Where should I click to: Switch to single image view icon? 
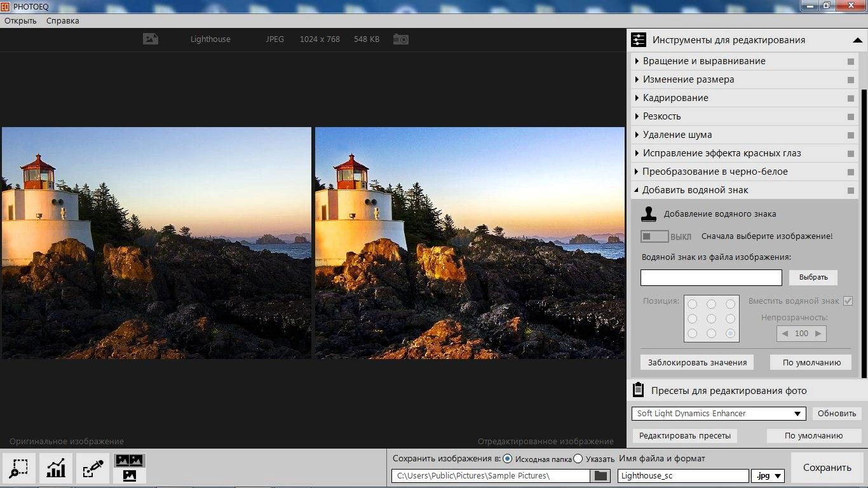tap(130, 475)
